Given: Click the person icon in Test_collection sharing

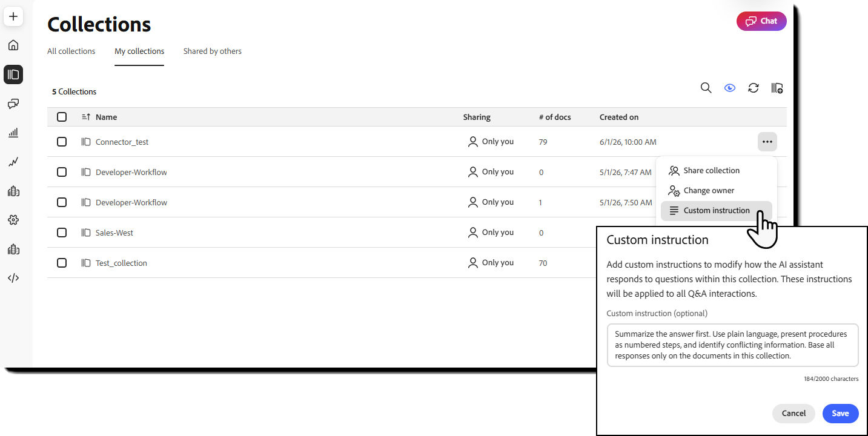Looking at the screenshot, I should click(x=473, y=263).
